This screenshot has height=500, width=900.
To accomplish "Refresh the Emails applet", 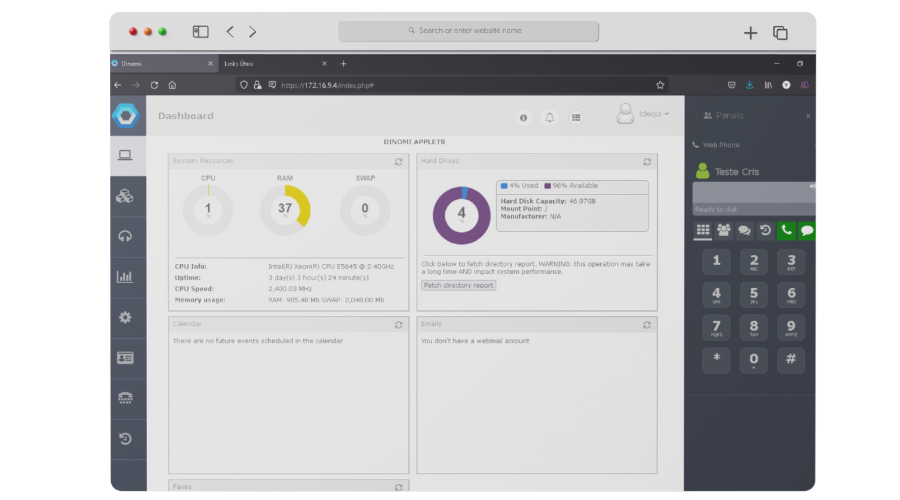I will pos(647,325).
